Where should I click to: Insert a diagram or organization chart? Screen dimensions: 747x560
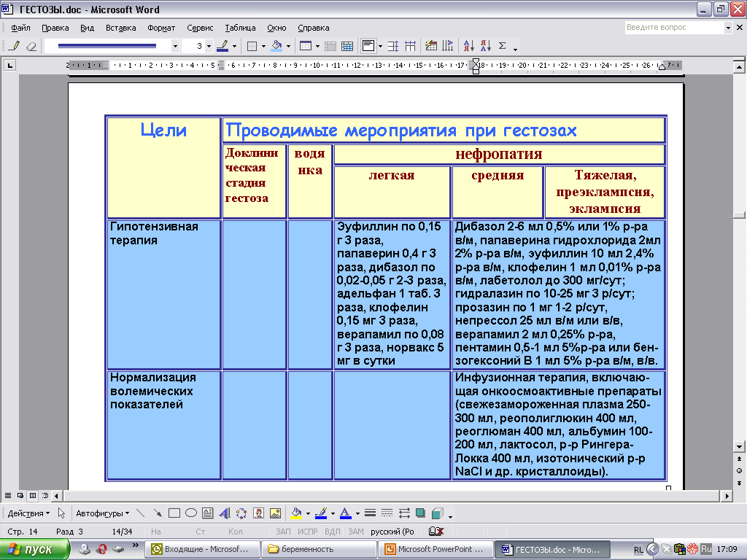pyautogui.click(x=241, y=513)
